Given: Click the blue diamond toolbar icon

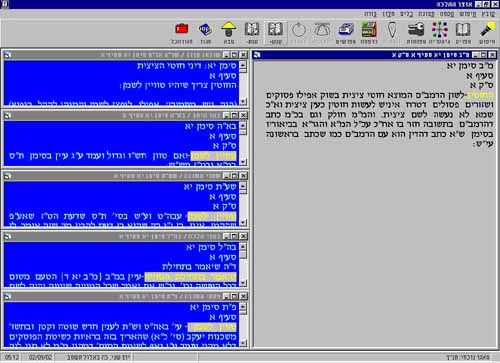Looking at the screenshot, I should coord(205,30).
